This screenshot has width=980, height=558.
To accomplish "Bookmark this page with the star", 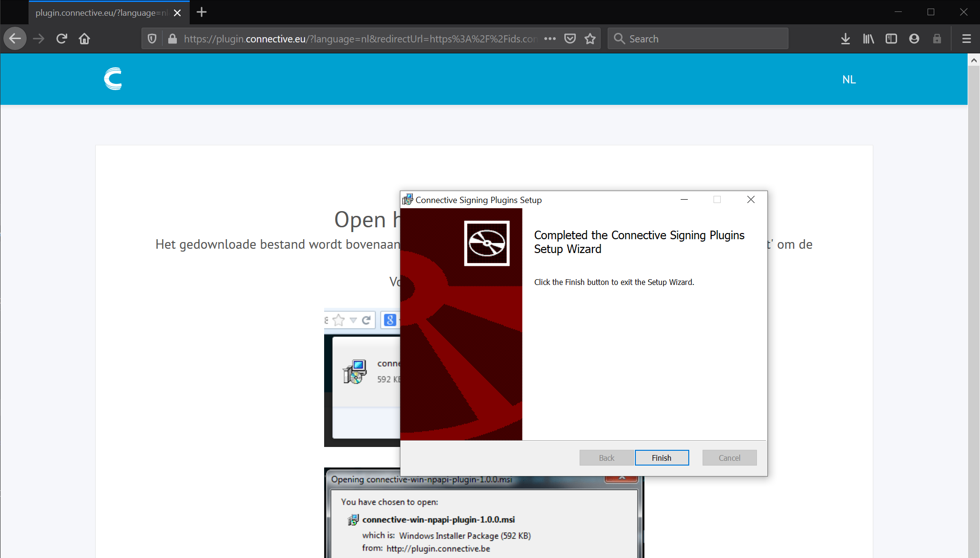I will (590, 39).
